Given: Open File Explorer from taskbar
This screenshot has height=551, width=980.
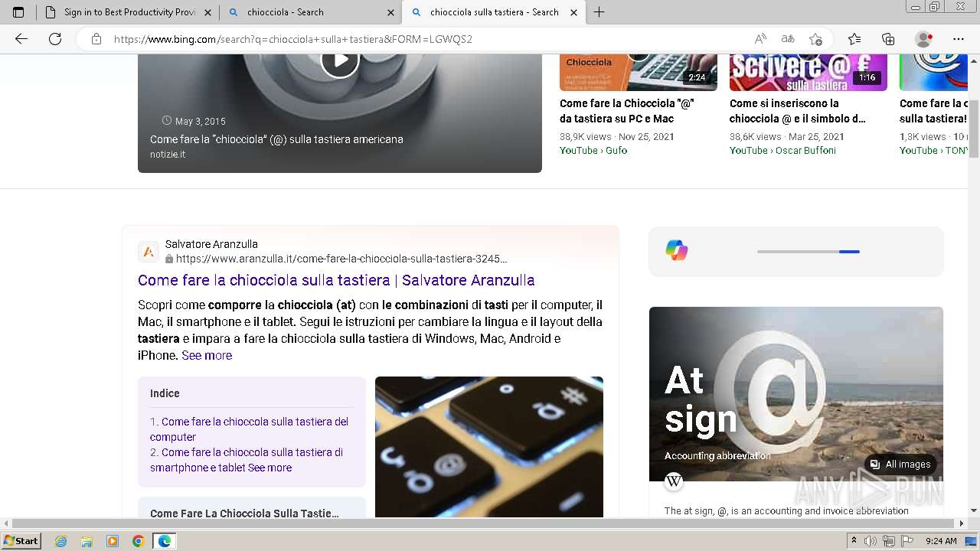Looking at the screenshot, I should point(87,541).
